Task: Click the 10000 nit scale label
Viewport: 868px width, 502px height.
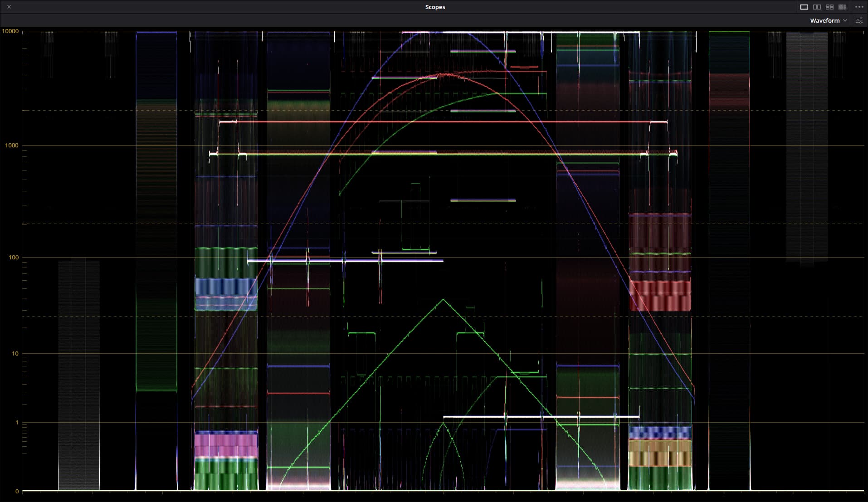Action: [x=10, y=31]
